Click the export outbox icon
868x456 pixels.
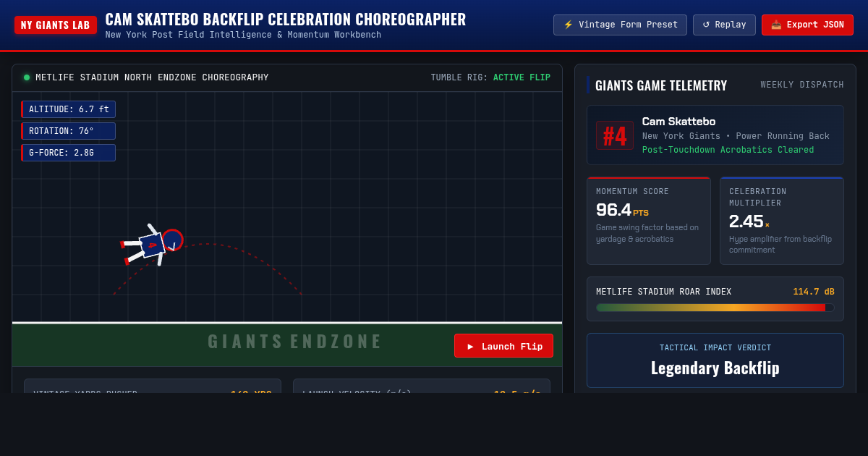(776, 25)
